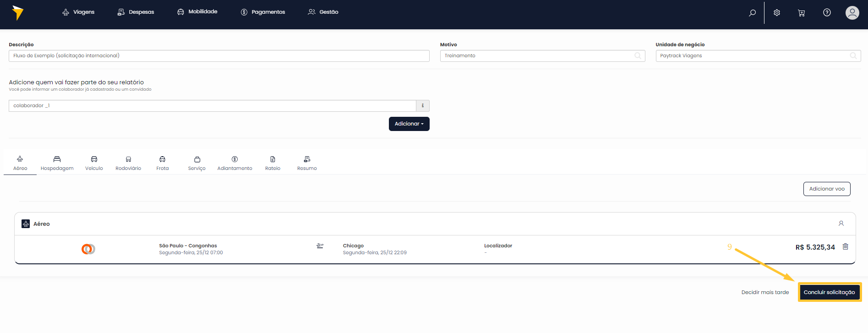868x333 pixels.
Task: Click the colaborador _1 field
Action: [213, 106]
